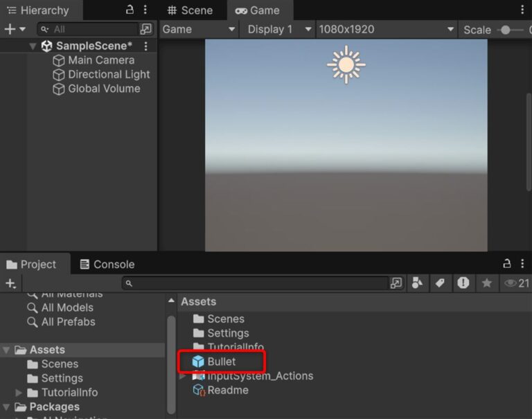Click the Main Camera cube icon
Image resolution: width=532 pixels, height=419 pixels.
59,60
